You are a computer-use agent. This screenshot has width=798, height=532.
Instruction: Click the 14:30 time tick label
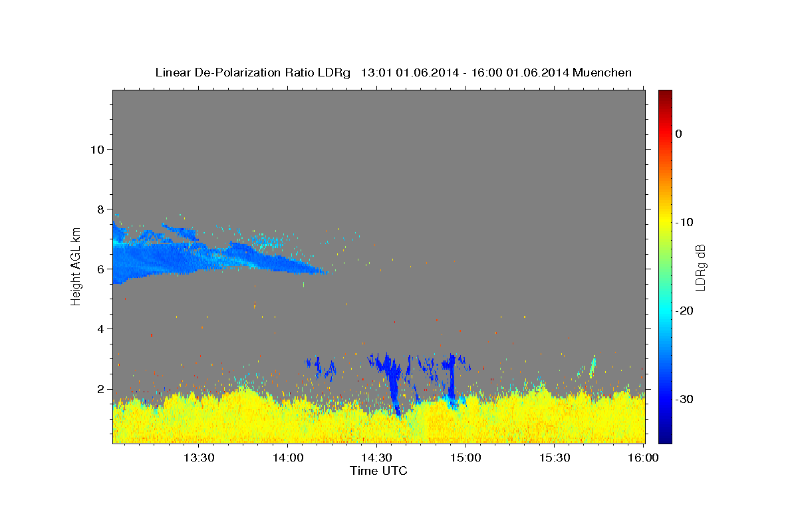point(376,458)
